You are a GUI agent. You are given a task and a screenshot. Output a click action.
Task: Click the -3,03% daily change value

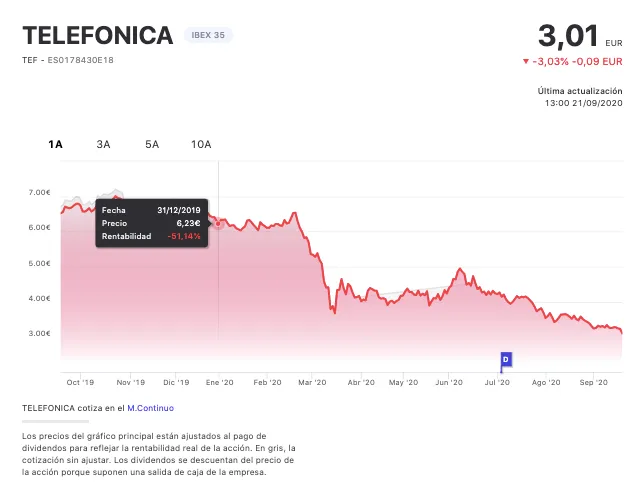click(x=551, y=61)
